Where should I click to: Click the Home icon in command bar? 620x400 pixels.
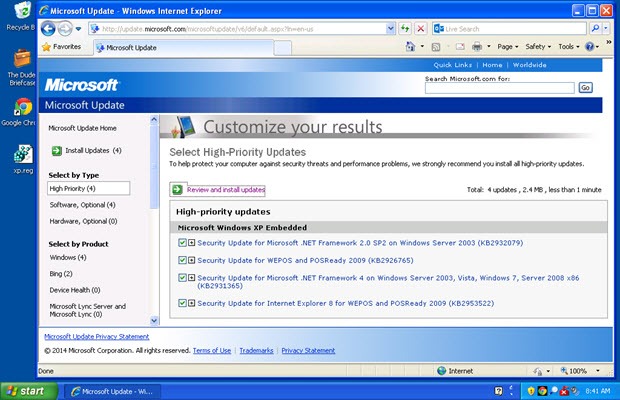(x=410, y=47)
